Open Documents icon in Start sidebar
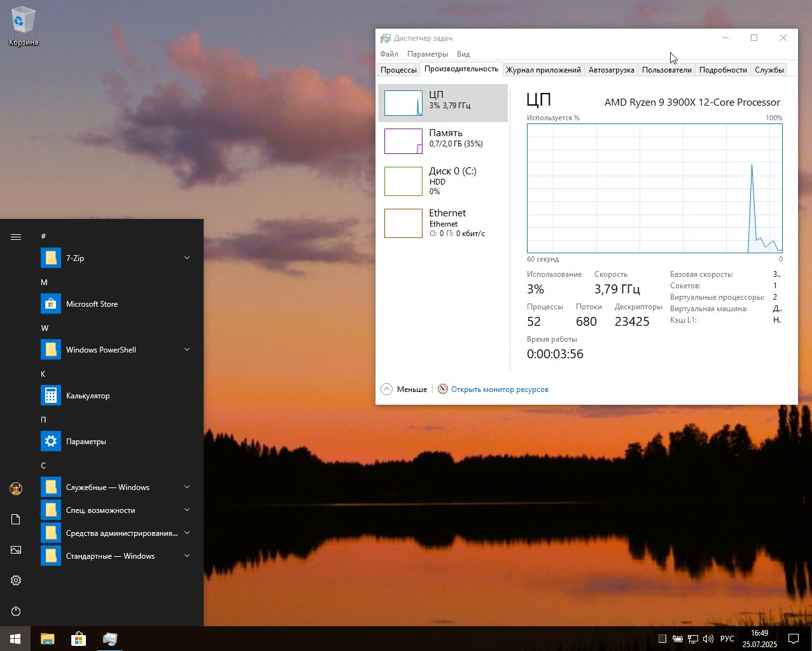Image resolution: width=812 pixels, height=651 pixels. 16,519
